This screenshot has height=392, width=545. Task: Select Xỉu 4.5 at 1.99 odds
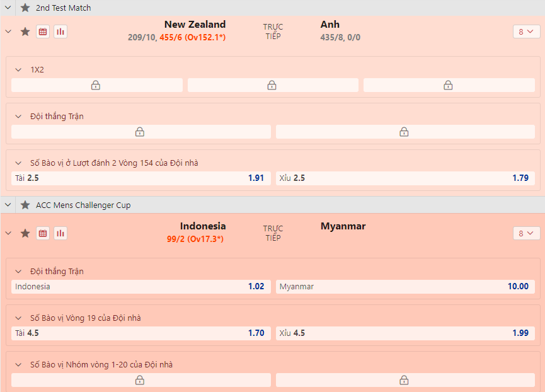pyautogui.click(x=404, y=333)
